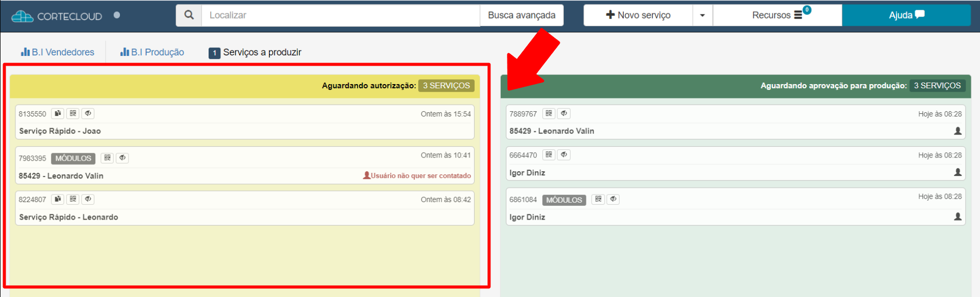Toggle the hide eye icon on service 8135550
Image resolution: width=980 pixels, height=297 pixels.
tap(88, 113)
